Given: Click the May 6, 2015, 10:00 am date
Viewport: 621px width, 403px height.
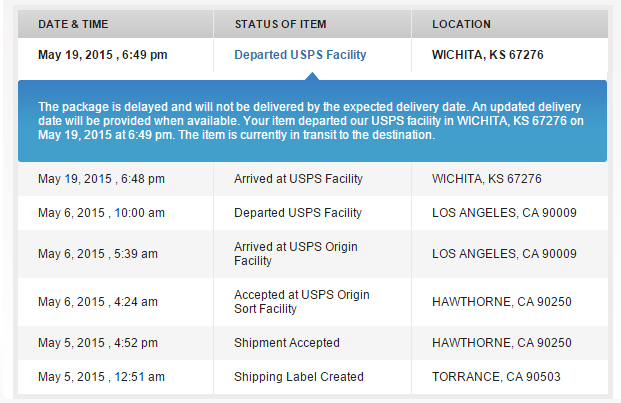Looking at the screenshot, I should pyautogui.click(x=103, y=213).
